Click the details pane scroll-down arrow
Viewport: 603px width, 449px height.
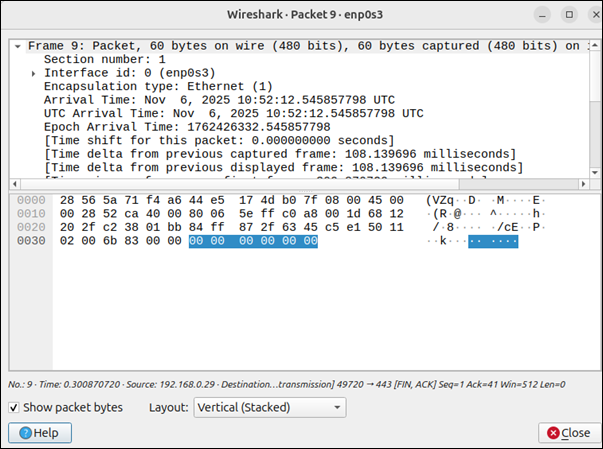595,173
